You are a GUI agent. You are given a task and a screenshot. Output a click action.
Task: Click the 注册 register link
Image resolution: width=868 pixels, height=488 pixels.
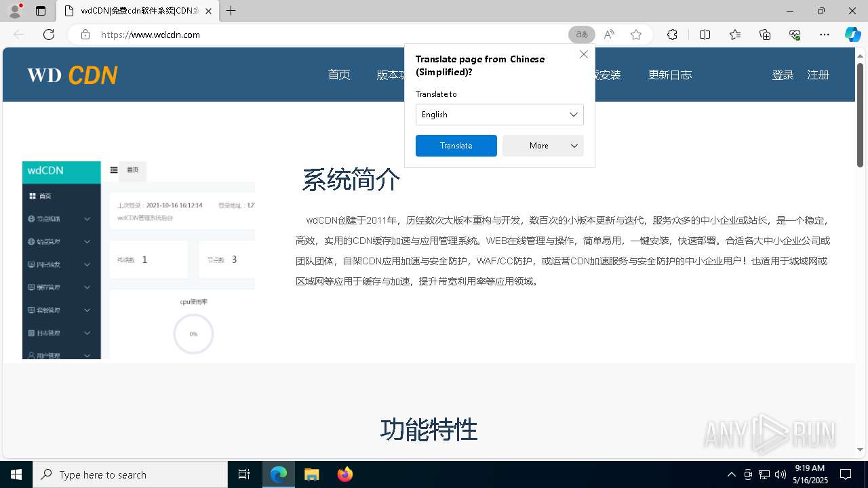click(818, 75)
